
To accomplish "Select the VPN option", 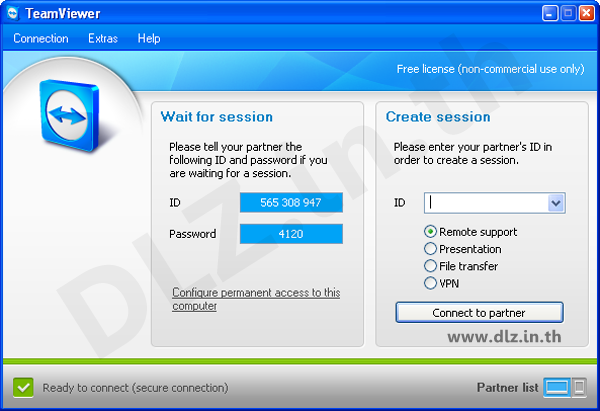I will pyautogui.click(x=442, y=283).
